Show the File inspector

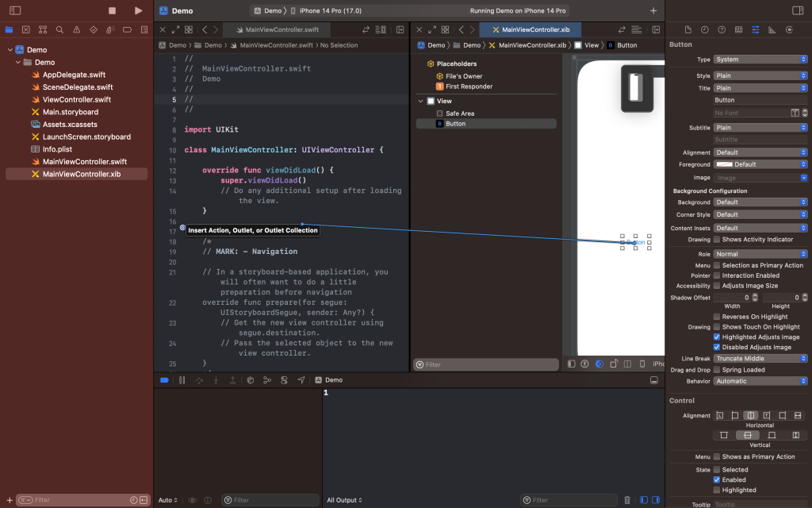click(688, 29)
